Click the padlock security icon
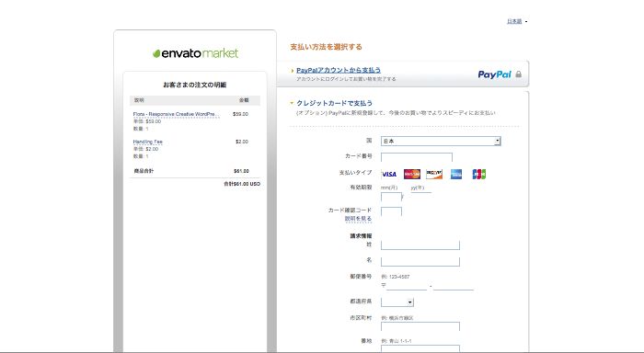 (x=518, y=74)
